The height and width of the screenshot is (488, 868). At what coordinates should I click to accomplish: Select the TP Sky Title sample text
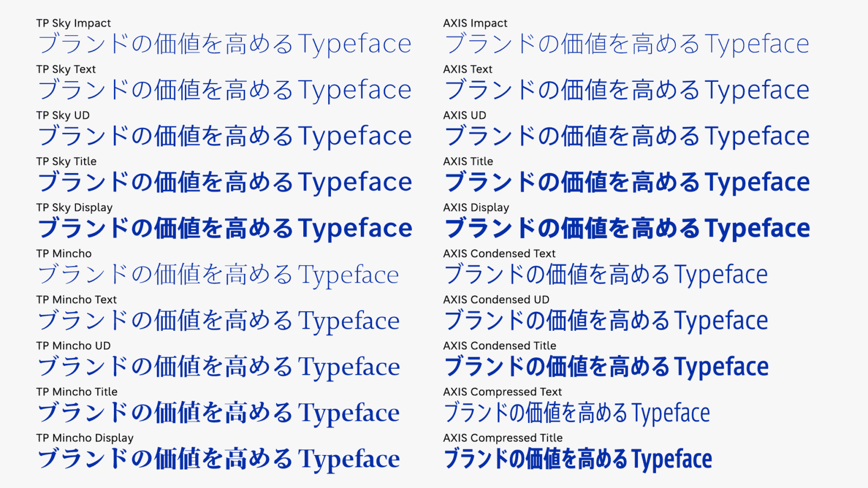(225, 182)
